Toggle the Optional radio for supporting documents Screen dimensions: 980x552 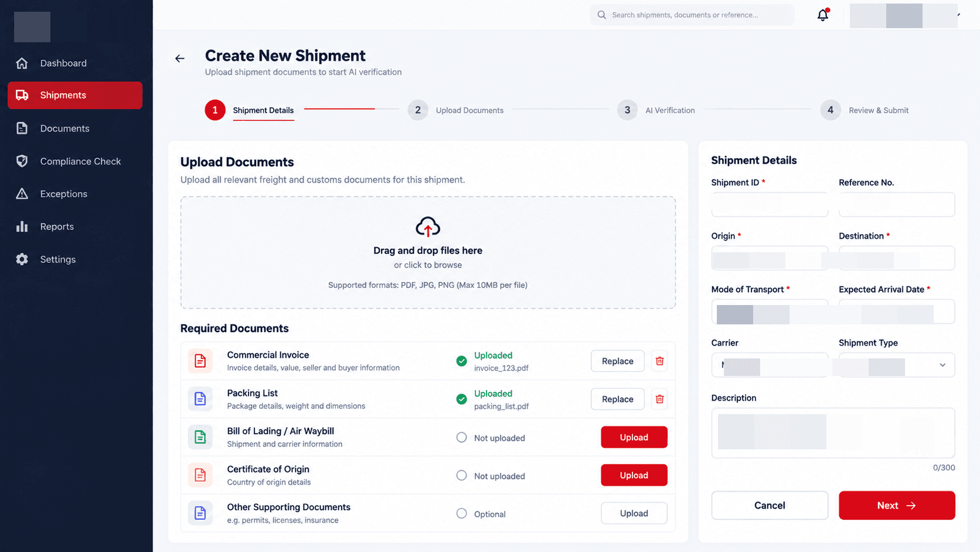(x=462, y=514)
